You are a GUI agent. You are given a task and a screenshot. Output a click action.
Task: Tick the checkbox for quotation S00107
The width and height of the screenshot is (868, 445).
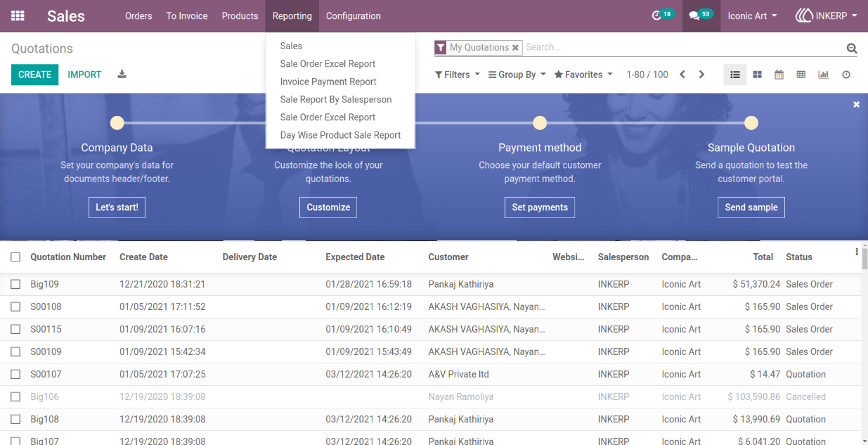click(15, 375)
